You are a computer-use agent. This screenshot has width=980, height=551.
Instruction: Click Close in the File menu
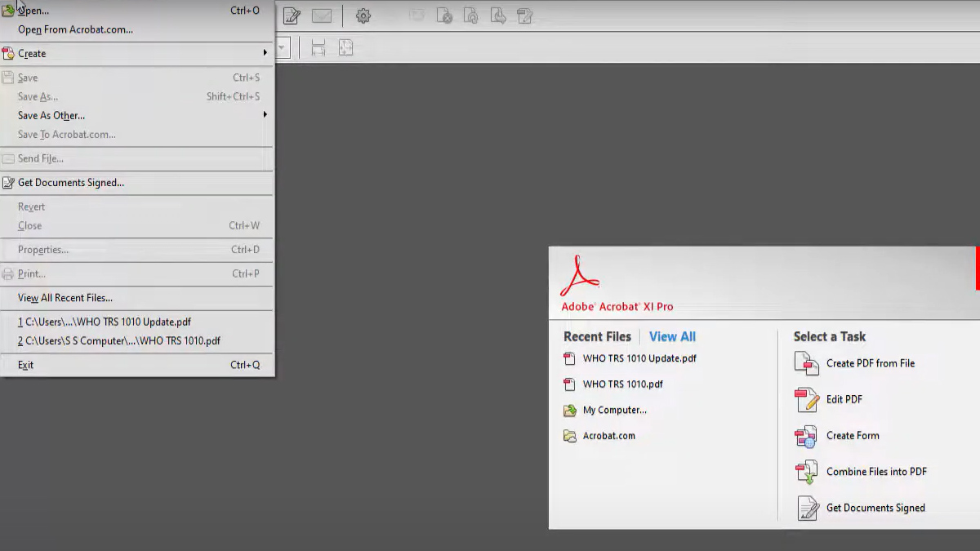pyautogui.click(x=137, y=225)
